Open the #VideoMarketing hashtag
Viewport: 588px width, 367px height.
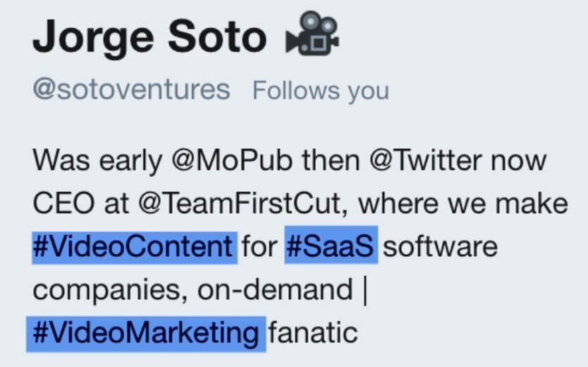(x=145, y=333)
